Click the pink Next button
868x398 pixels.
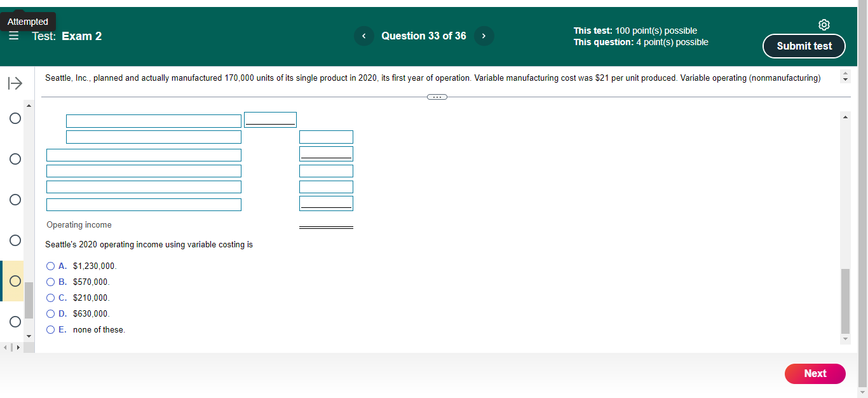point(815,374)
